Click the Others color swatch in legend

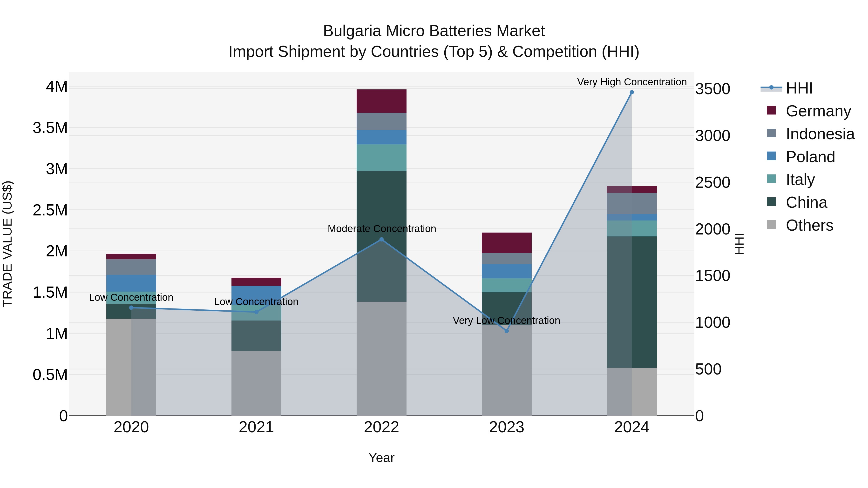771,225
